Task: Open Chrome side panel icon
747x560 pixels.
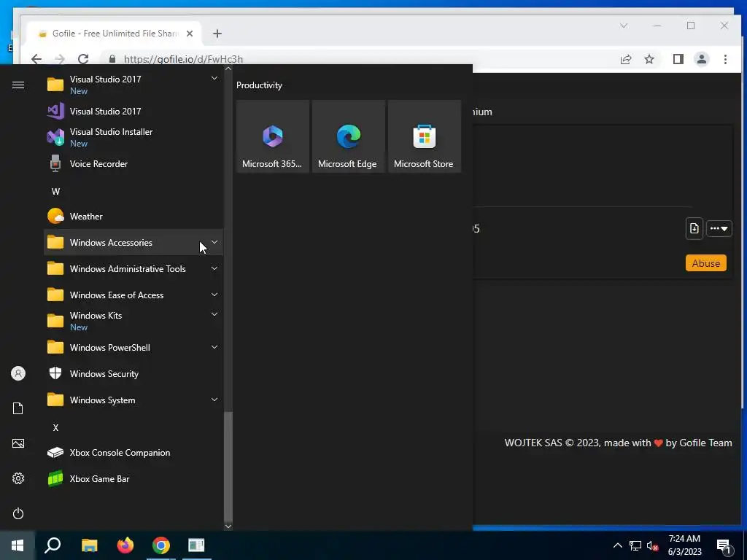Action: pyautogui.click(x=678, y=59)
